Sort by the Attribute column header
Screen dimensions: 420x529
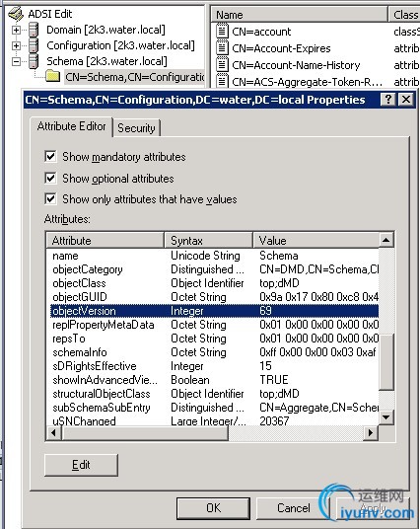105,240
